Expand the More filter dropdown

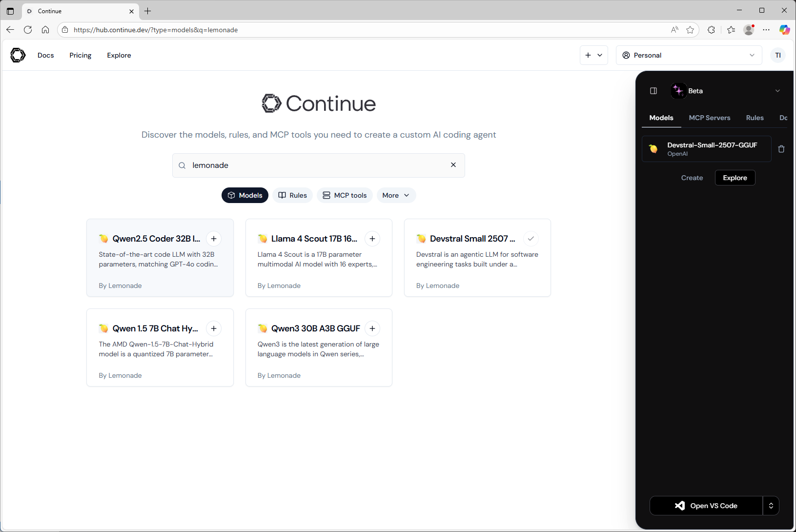coord(396,195)
